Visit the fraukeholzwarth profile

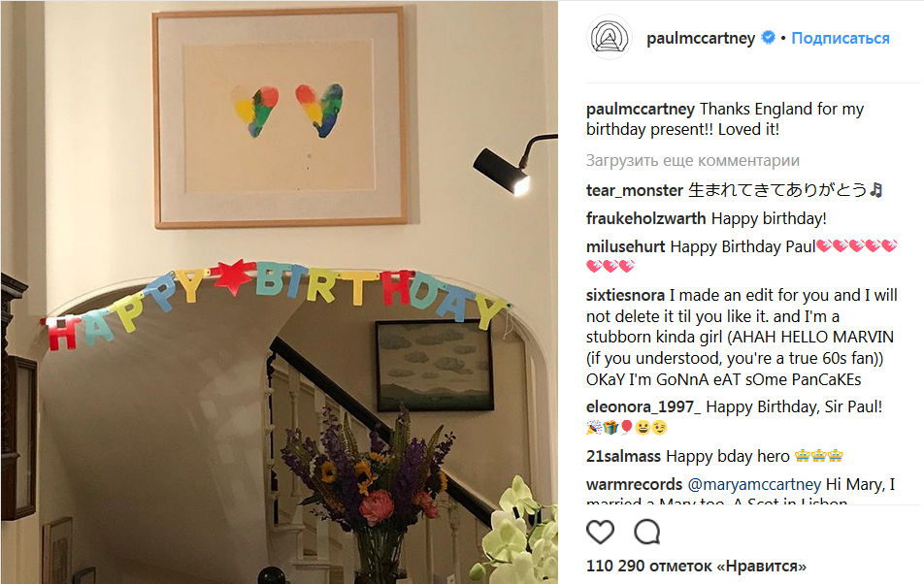[x=646, y=218]
